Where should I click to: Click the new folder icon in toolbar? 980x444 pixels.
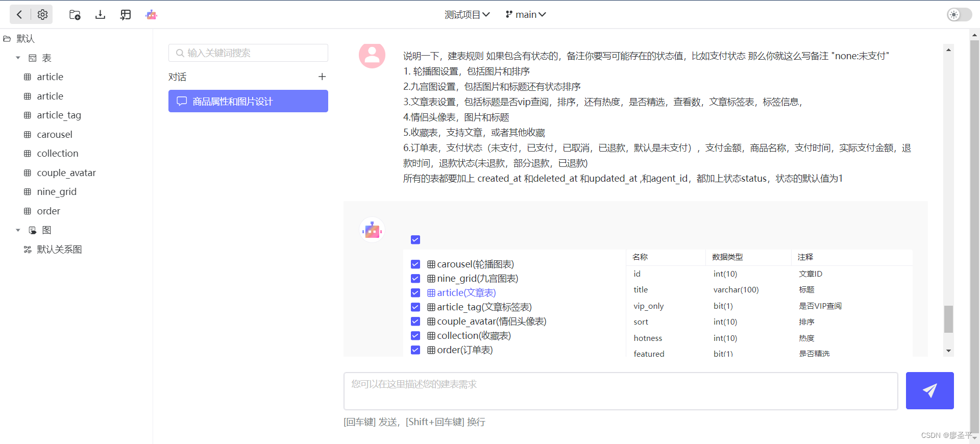coord(75,15)
